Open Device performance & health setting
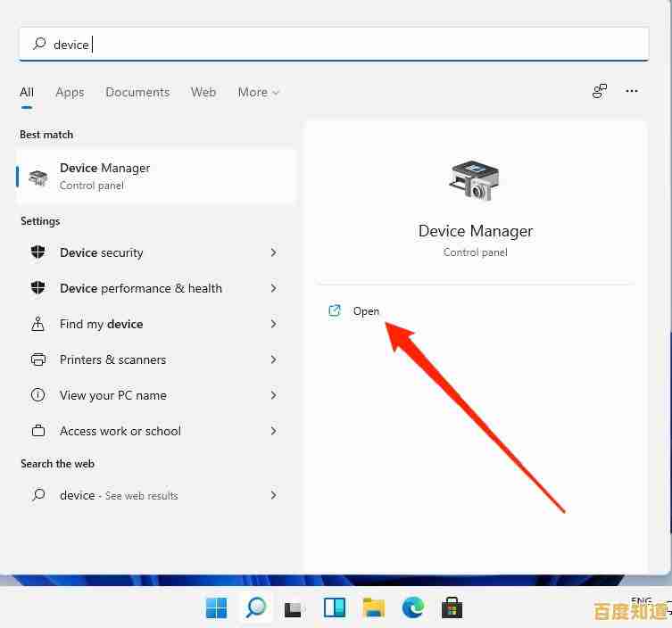672x628 pixels. (156, 288)
